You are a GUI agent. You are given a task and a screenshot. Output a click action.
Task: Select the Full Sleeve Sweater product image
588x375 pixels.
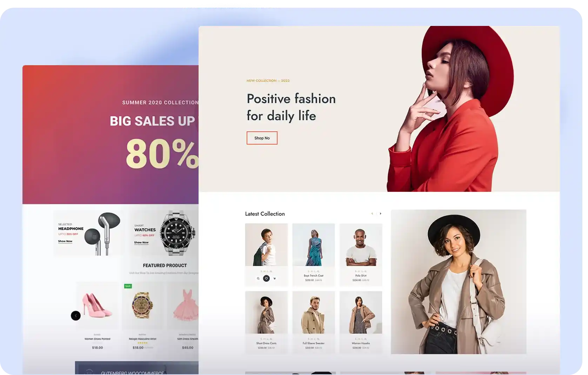point(314,312)
